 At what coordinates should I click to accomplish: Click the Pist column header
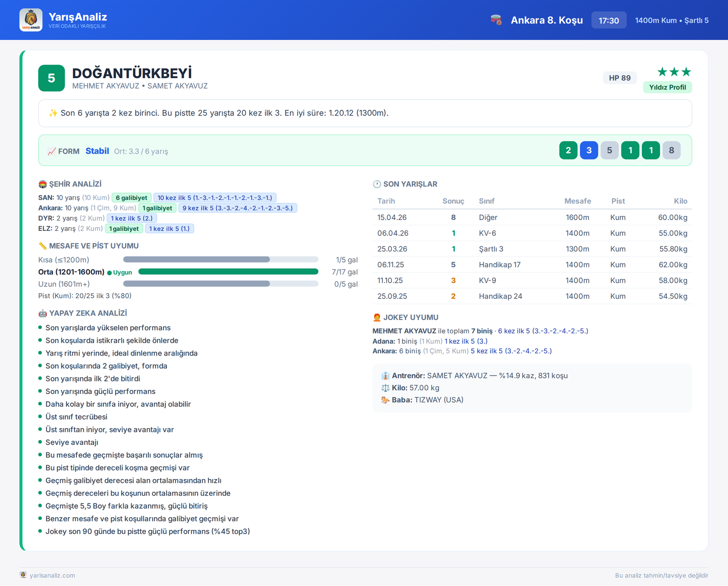618,201
